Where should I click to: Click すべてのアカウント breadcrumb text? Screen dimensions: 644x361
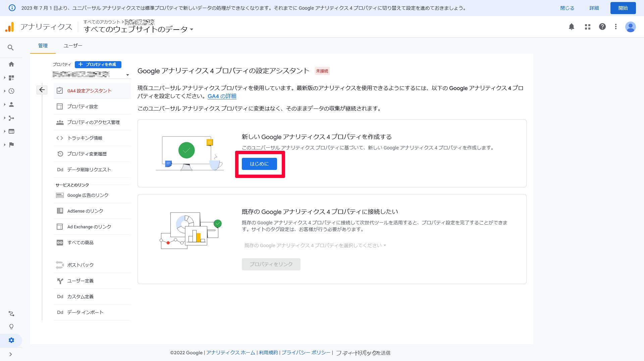click(102, 22)
